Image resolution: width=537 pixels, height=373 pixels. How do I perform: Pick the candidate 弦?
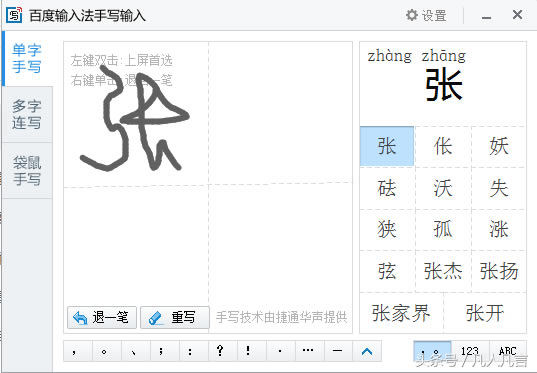[387, 271]
